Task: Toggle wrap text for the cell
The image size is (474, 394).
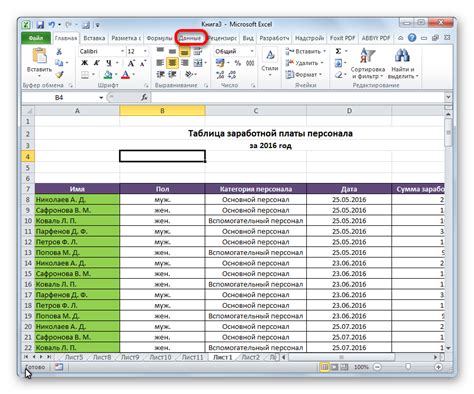Action: point(198,51)
